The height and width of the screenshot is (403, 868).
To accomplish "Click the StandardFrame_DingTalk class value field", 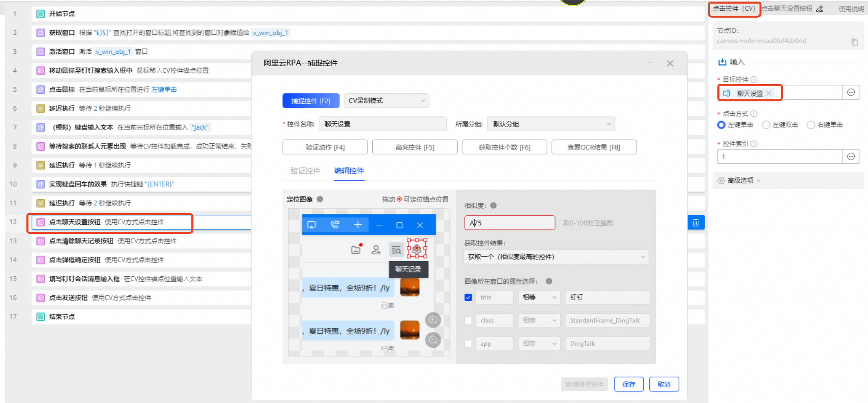I will (x=607, y=320).
